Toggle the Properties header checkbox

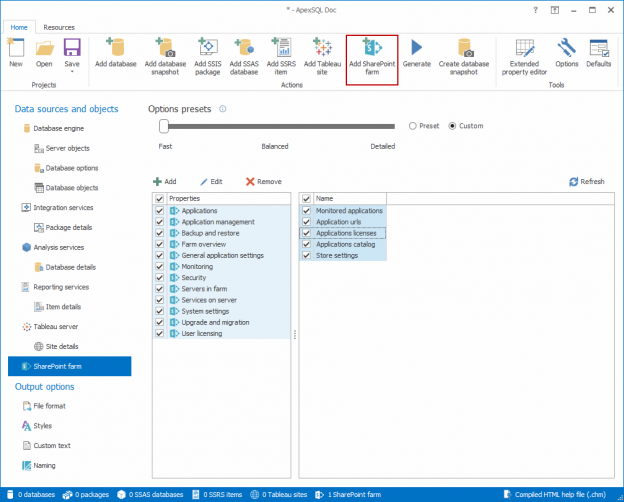pos(160,198)
